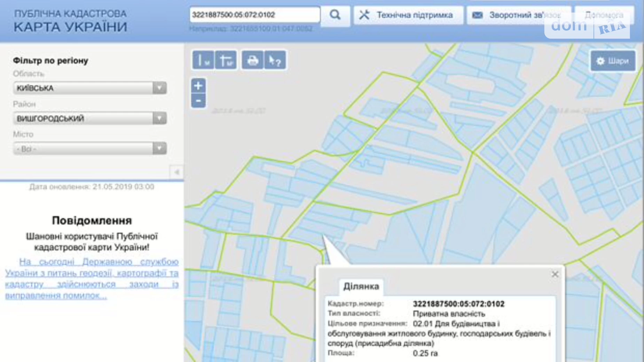The height and width of the screenshot is (362, 644).
Task: Activate the identify parcel info tool
Action: (275, 61)
